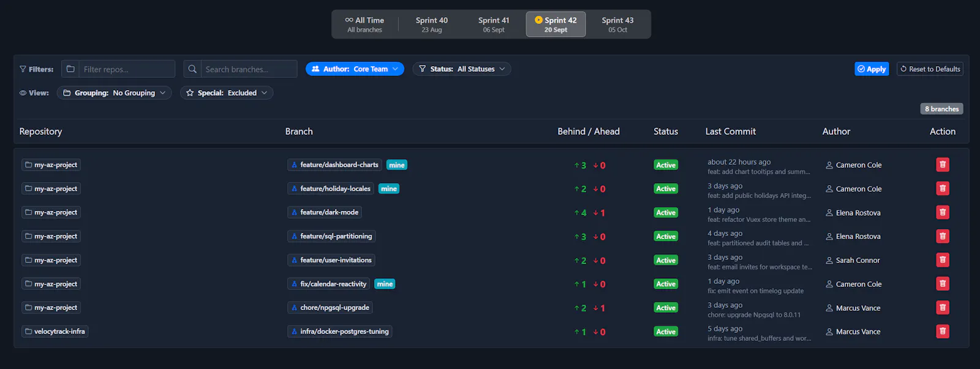The height and width of the screenshot is (369, 980).
Task: Focus the Filter repos input
Action: (127, 69)
